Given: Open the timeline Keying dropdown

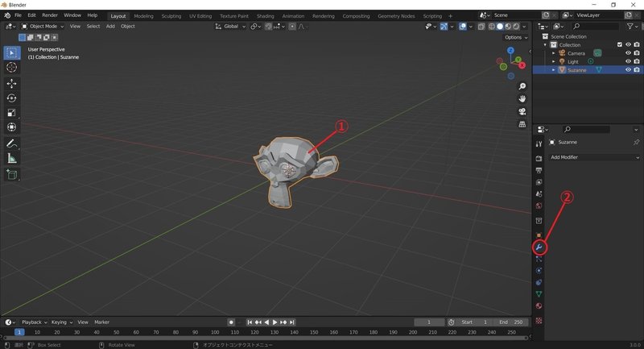Looking at the screenshot, I should (62, 322).
